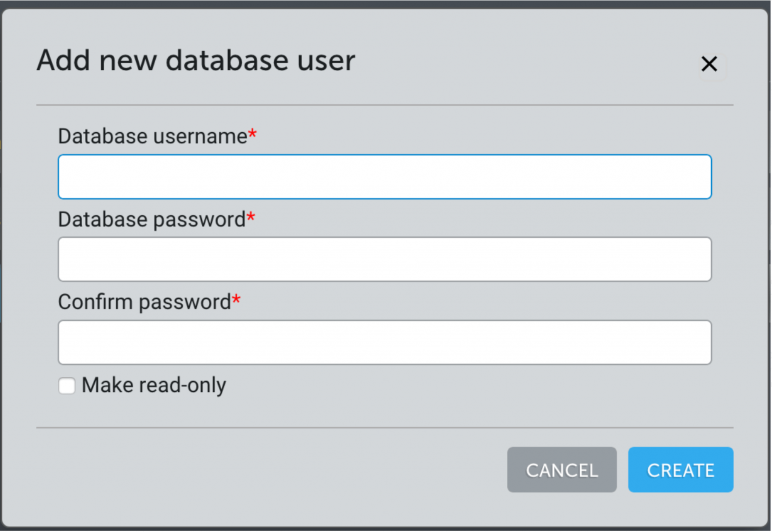Click the Add new database user title
The image size is (772, 532).
click(196, 60)
